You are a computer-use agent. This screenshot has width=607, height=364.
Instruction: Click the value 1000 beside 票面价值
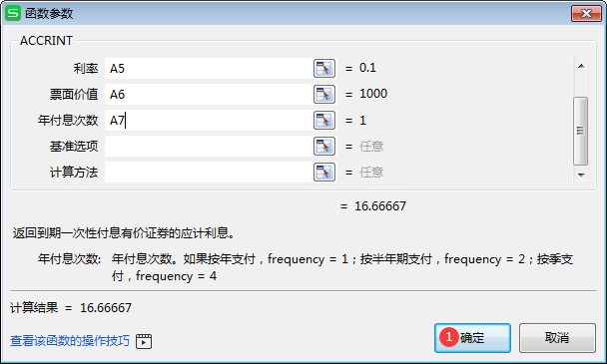pos(373,94)
